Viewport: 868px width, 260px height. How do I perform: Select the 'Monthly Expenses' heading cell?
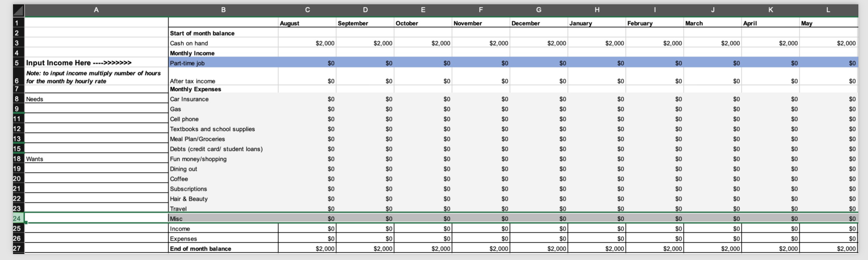(223, 89)
